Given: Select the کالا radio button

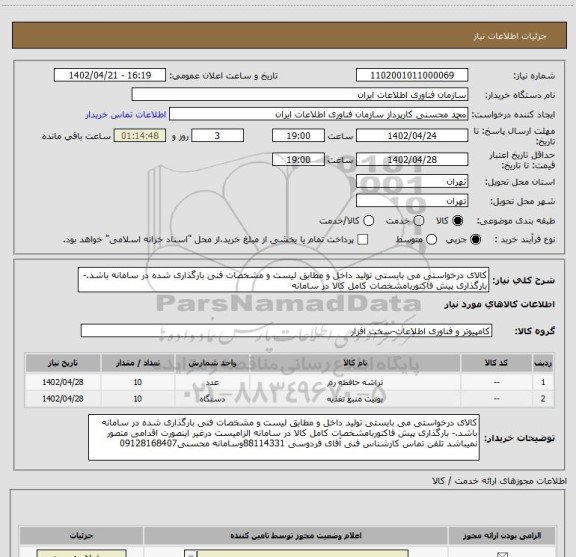Looking at the screenshot, I should (458, 221).
